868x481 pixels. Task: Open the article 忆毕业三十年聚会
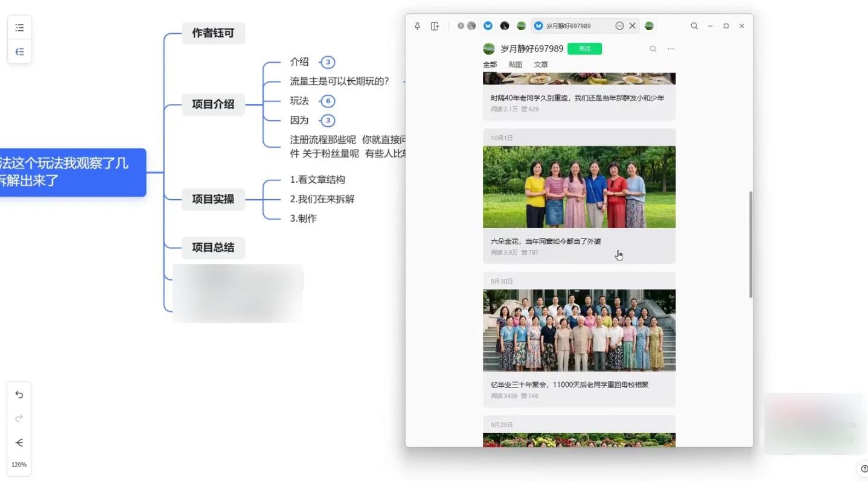(570, 384)
